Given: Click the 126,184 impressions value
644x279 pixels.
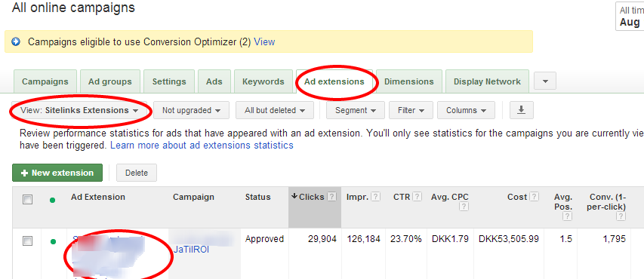Looking at the screenshot, I should click(363, 239).
